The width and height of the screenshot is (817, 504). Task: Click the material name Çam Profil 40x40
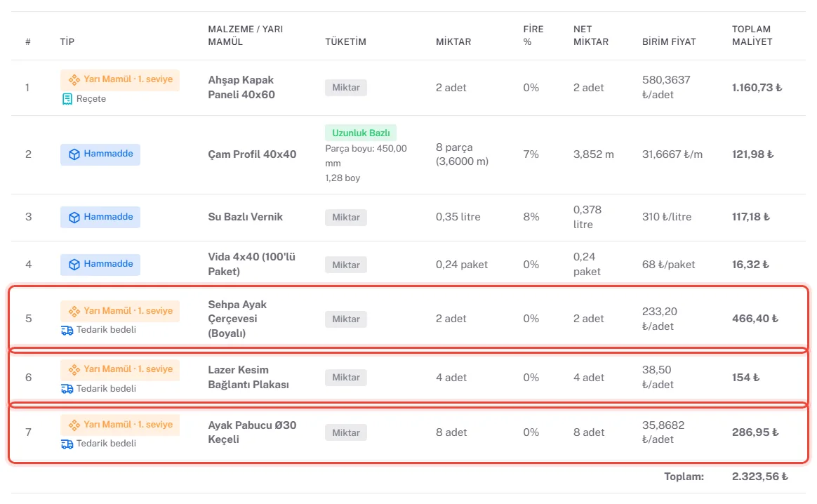coord(252,154)
